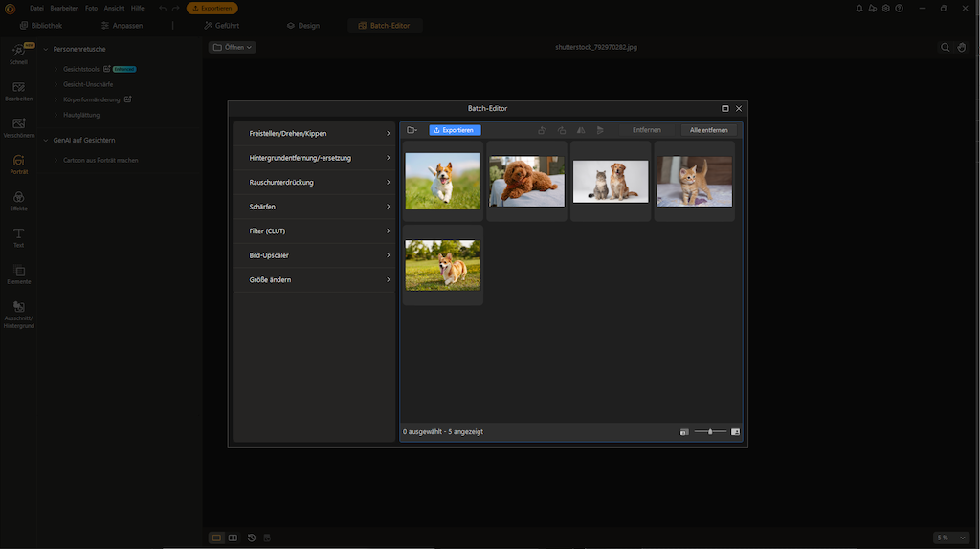Screen dimensions: 980x549
Task: Open the Text tool in left sidebar
Action: [18, 237]
